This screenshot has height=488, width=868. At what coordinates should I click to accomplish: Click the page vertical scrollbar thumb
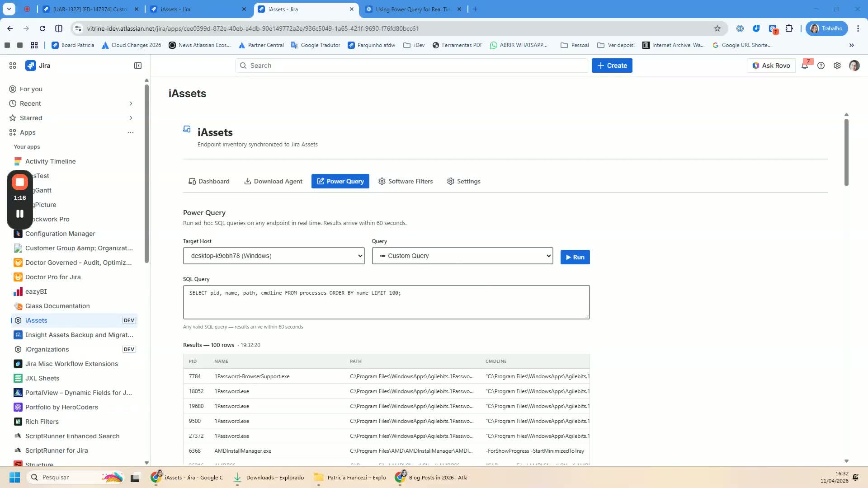(x=846, y=152)
